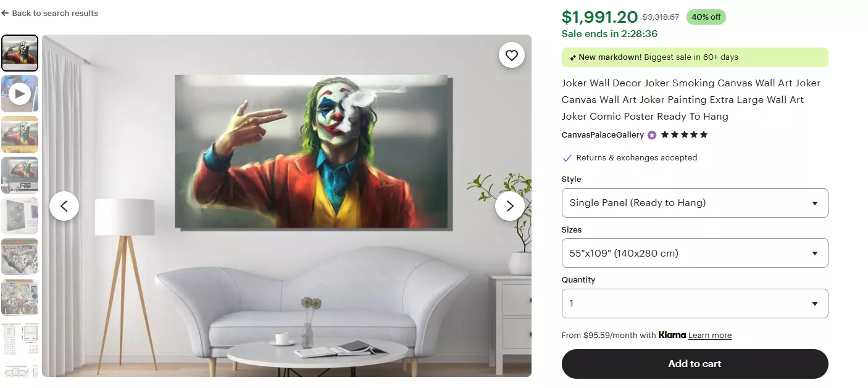Click the five-star shop rating
This screenshot has width=868, height=388.
tap(684, 134)
